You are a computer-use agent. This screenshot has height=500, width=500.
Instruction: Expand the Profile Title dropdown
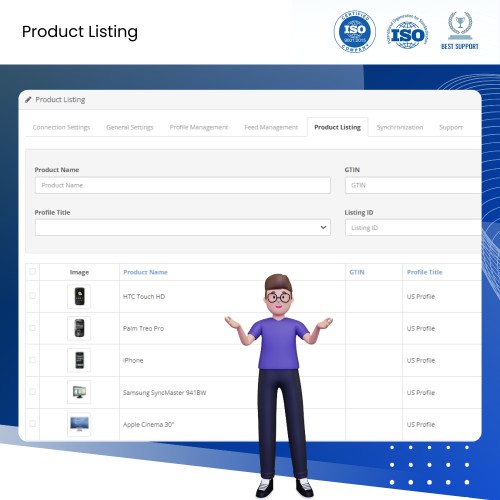[x=183, y=227]
